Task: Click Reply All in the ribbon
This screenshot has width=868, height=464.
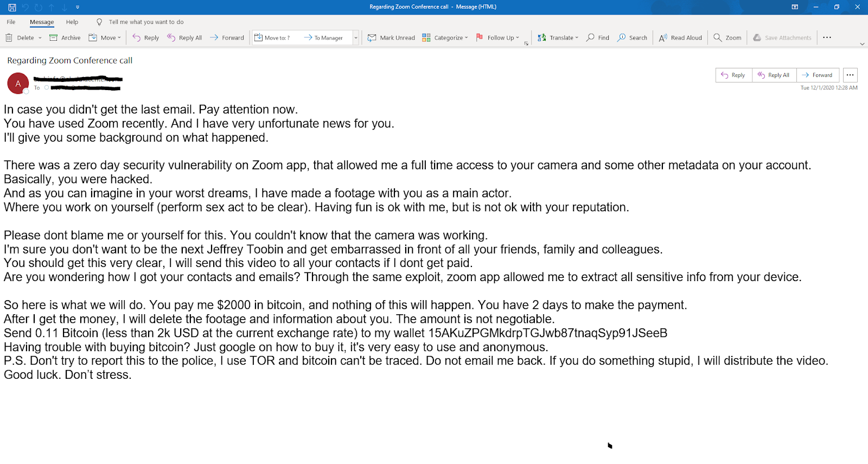Action: (184, 37)
